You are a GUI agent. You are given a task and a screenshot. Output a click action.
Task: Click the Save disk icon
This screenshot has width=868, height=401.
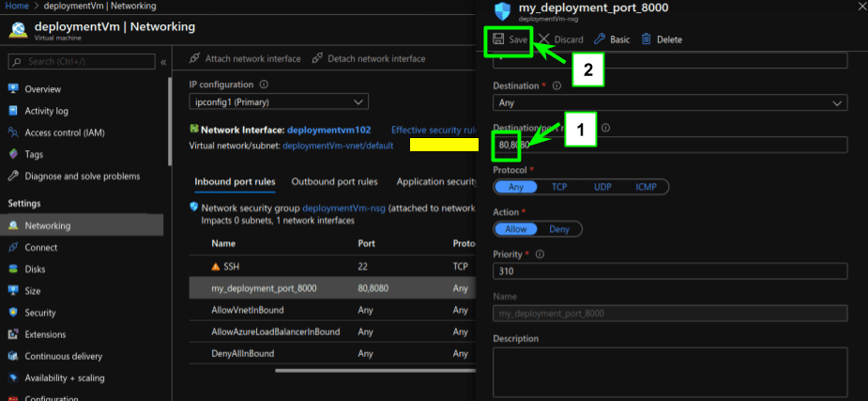click(497, 39)
